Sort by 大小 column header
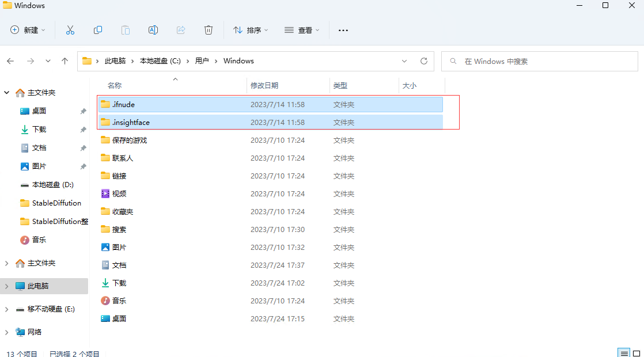Screen dimensions: 644x357 point(410,85)
